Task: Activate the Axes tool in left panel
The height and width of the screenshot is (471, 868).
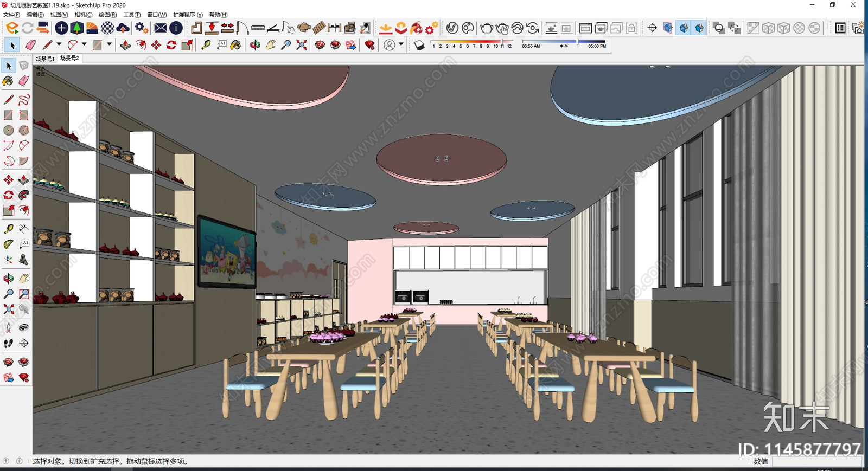Action: click(8, 260)
